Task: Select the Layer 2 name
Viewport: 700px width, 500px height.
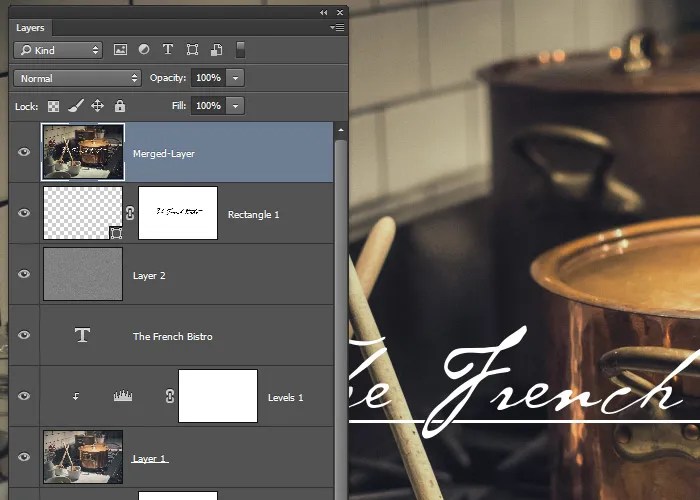Action: [x=149, y=276]
